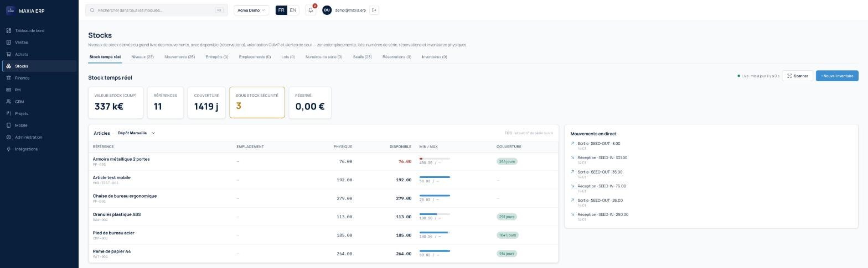Click the Références 11 card
The width and height of the screenshot is (868, 268).
[166, 102]
